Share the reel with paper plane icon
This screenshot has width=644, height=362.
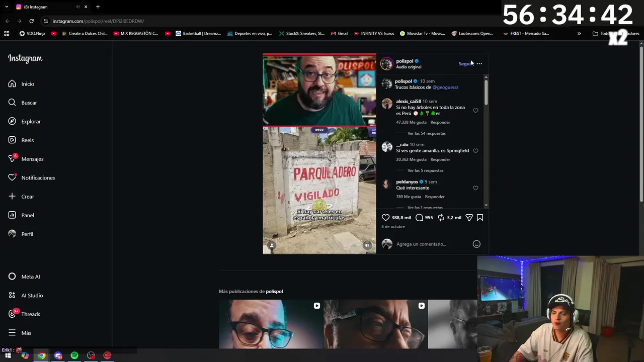click(x=469, y=218)
